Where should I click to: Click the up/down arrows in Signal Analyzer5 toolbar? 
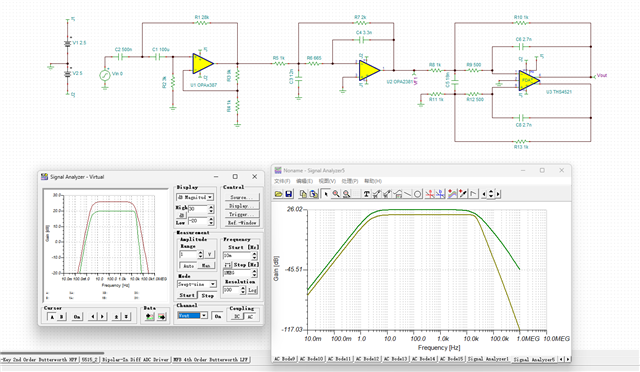491,194
